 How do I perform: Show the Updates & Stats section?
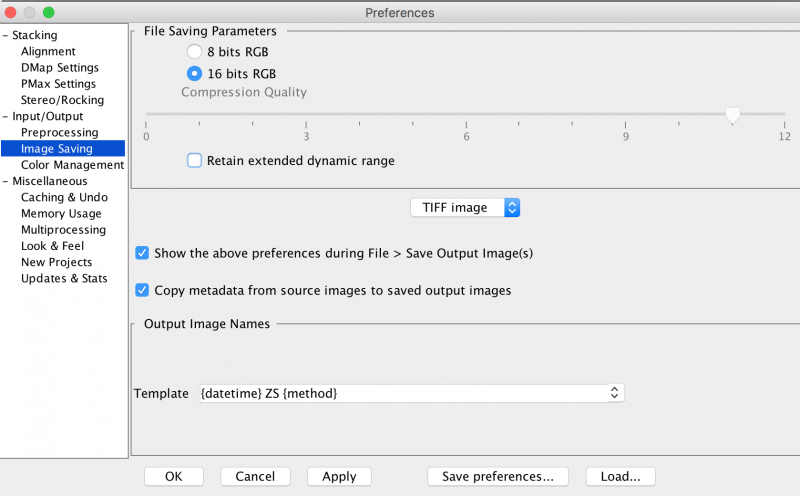coord(64,279)
